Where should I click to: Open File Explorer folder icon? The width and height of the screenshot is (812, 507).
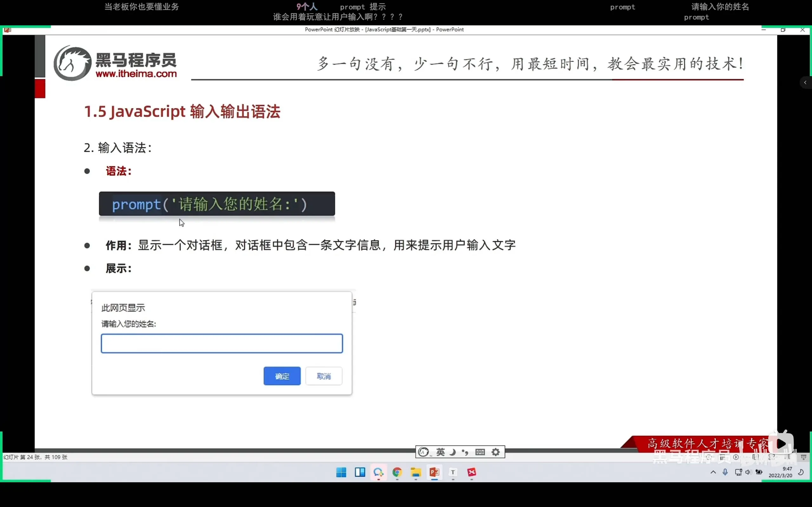coord(416,472)
